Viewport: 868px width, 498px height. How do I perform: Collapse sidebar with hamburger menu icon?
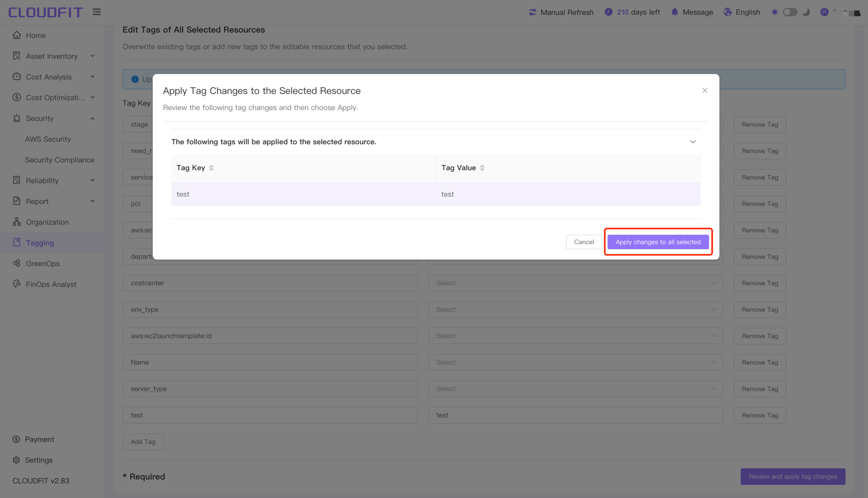tap(97, 11)
